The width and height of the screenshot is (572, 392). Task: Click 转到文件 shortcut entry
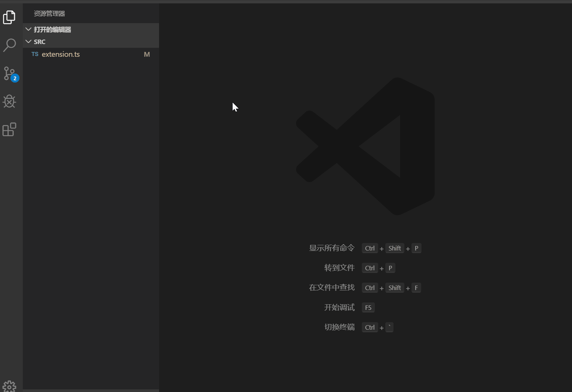click(339, 268)
